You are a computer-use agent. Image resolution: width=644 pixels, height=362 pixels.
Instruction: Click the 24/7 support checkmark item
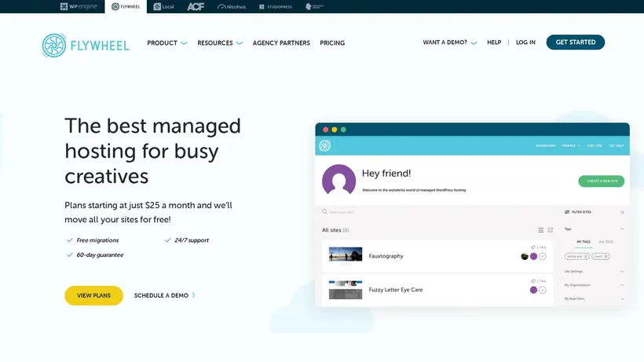point(186,240)
